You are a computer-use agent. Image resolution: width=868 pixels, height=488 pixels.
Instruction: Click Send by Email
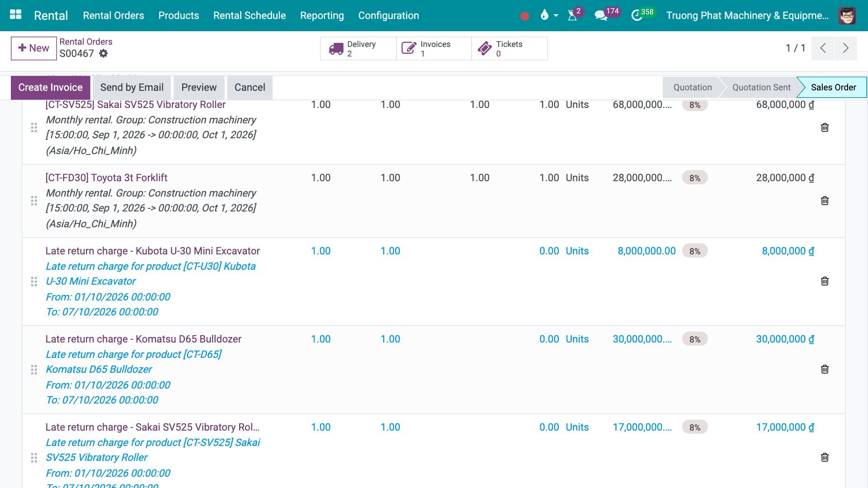coord(132,88)
